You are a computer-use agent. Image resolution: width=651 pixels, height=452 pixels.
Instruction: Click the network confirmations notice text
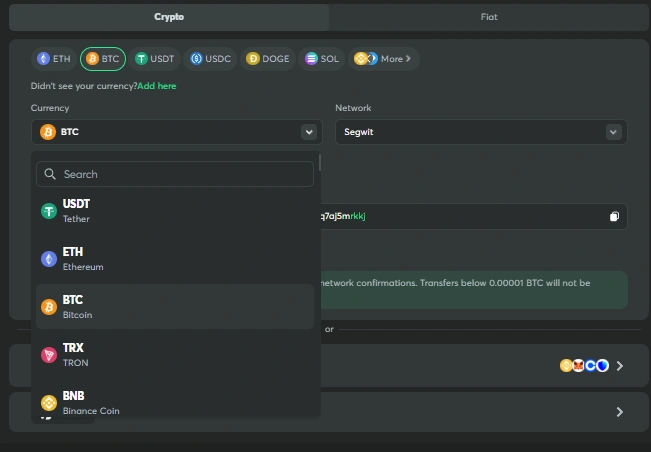455,283
